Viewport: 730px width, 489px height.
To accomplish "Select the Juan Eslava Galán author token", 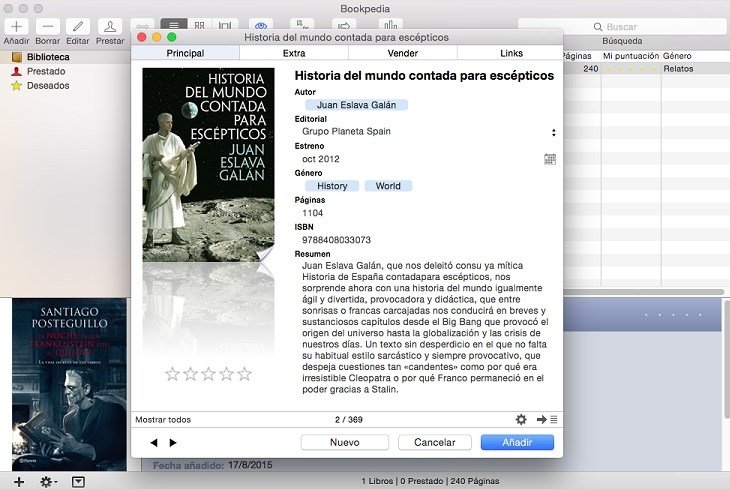I will 356,105.
